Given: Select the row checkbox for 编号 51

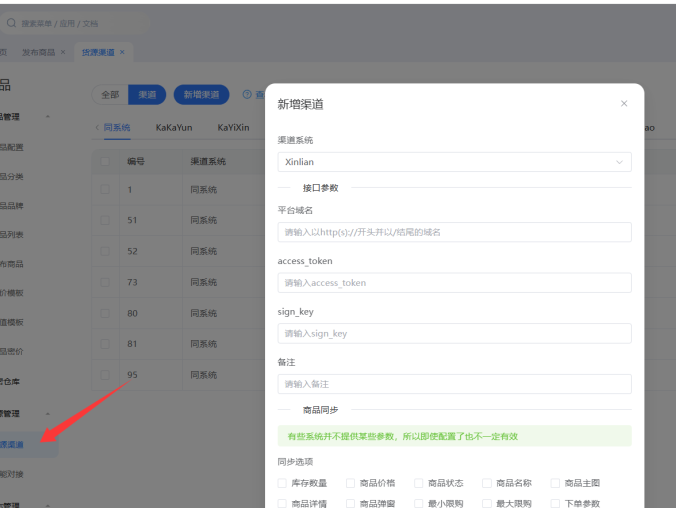Looking at the screenshot, I should click(x=106, y=220).
